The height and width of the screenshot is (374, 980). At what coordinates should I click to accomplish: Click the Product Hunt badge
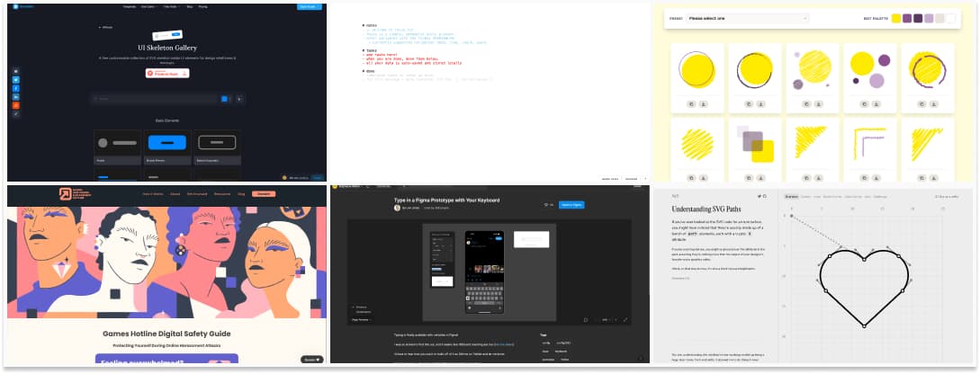coord(166,74)
